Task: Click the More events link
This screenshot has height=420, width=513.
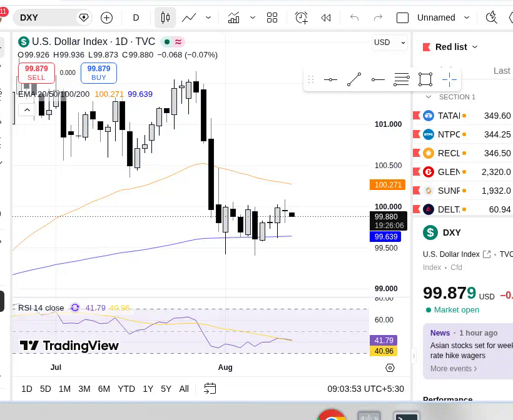Action: tap(454, 369)
